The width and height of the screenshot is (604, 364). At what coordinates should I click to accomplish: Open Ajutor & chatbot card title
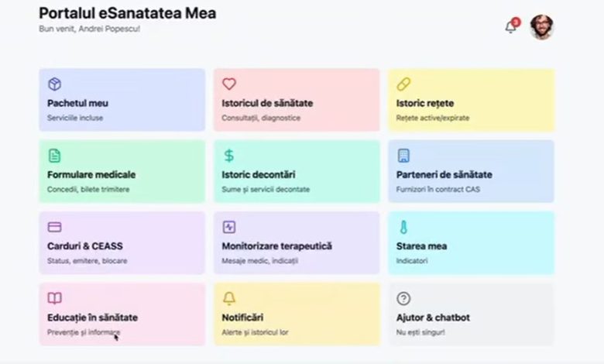[433, 318]
